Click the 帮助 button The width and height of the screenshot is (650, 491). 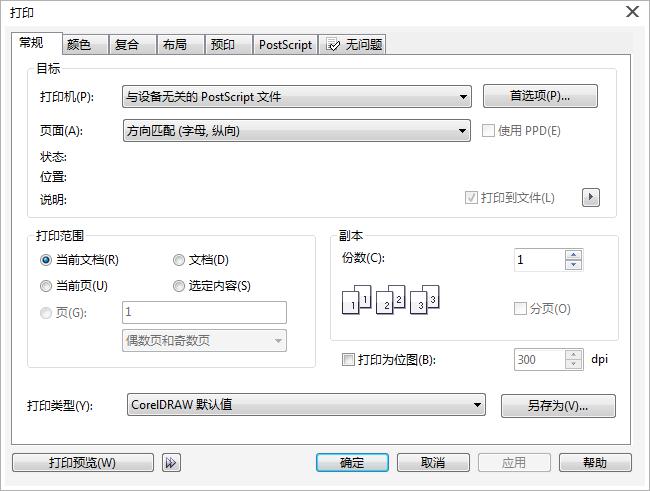(595, 462)
